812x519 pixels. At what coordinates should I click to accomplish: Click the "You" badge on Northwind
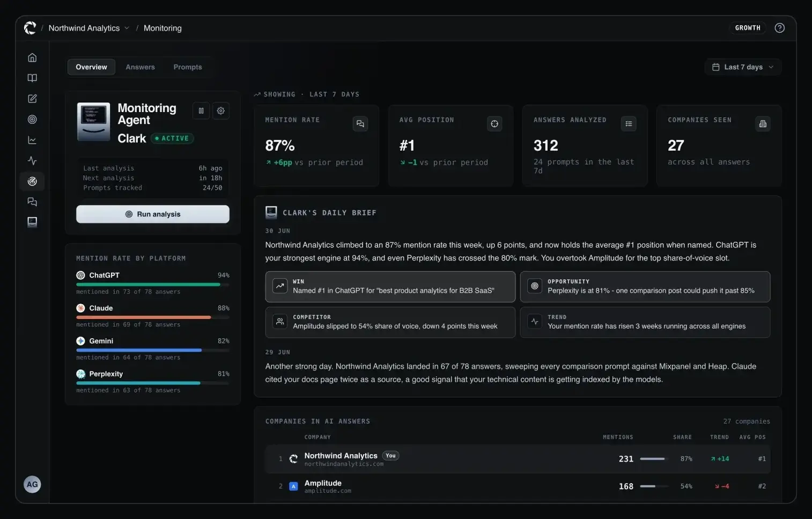[390, 456]
